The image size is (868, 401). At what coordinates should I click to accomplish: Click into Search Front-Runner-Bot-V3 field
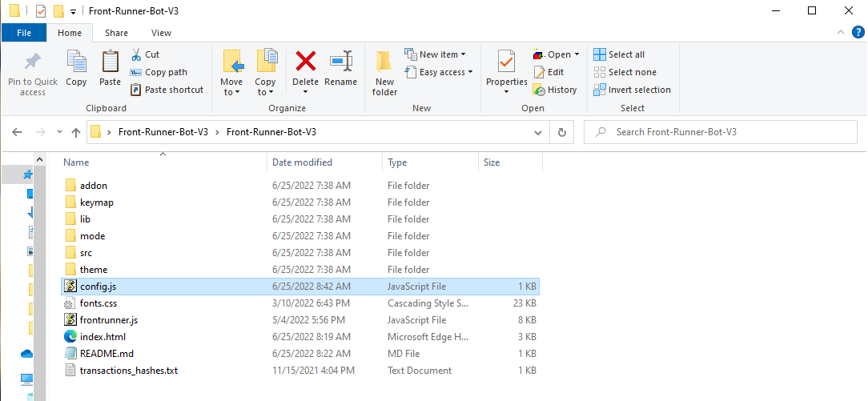click(721, 132)
